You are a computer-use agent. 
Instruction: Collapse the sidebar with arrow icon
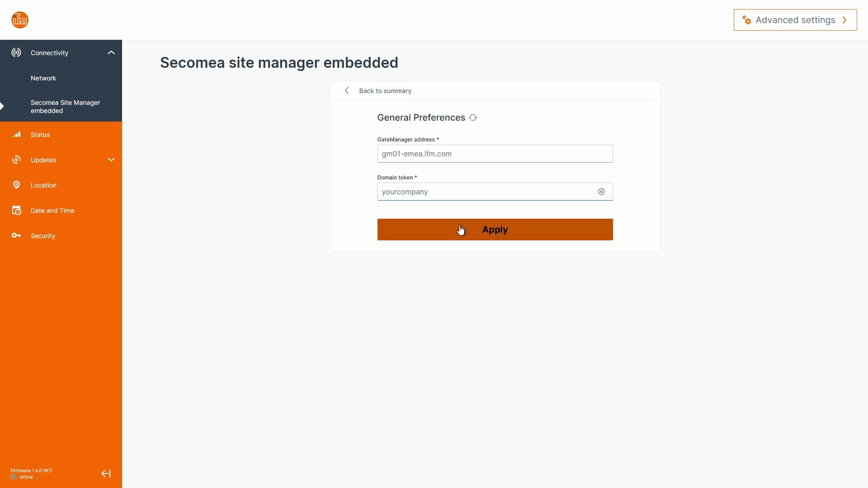coord(106,474)
